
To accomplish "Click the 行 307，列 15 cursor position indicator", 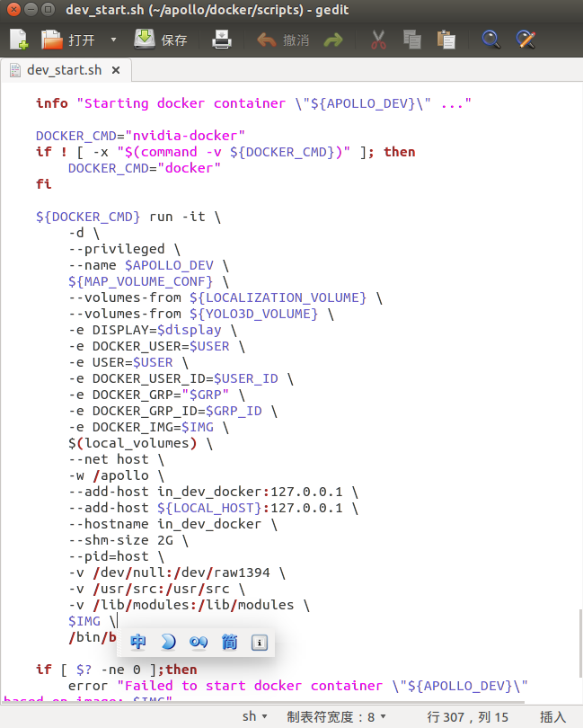I will [x=467, y=717].
